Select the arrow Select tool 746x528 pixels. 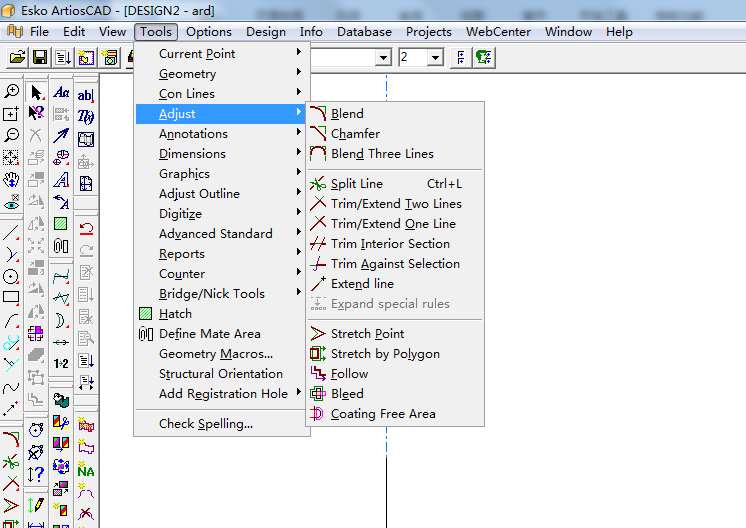pos(37,92)
